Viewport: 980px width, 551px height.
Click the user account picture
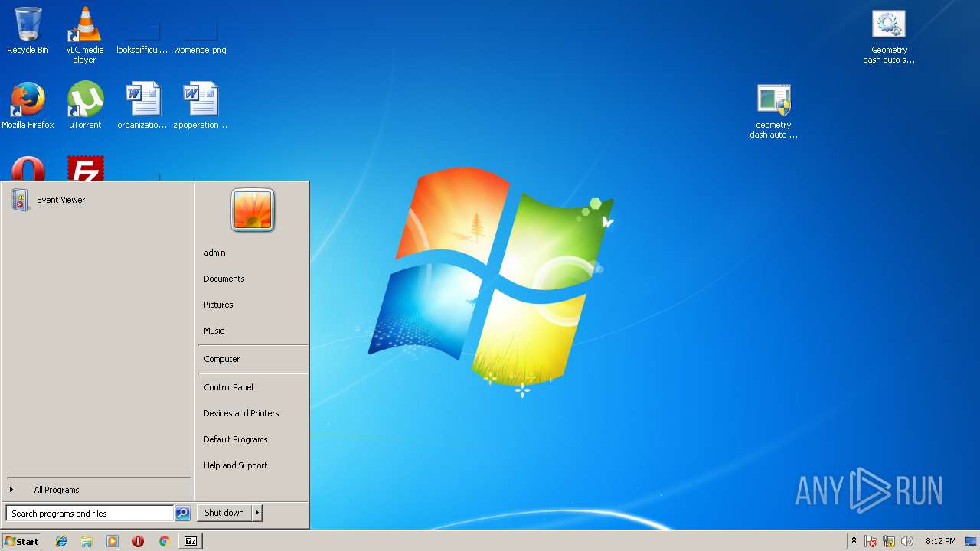click(x=253, y=210)
